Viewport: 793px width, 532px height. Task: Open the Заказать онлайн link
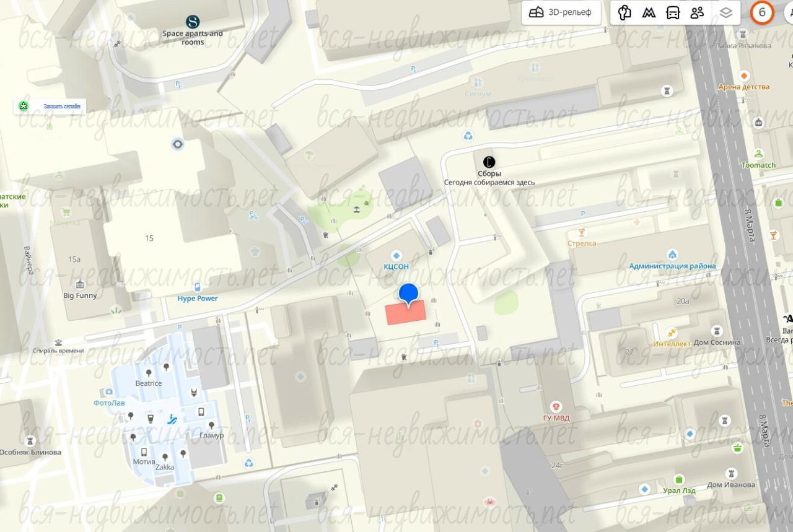pyautogui.click(x=62, y=107)
